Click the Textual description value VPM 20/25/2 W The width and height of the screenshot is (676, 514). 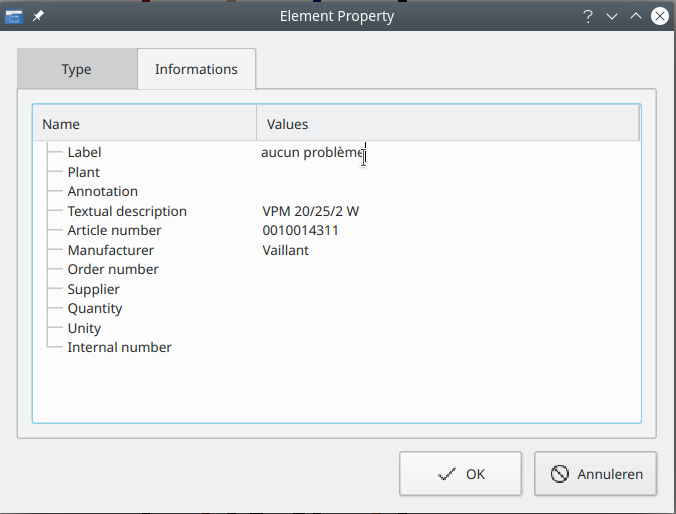pos(310,211)
